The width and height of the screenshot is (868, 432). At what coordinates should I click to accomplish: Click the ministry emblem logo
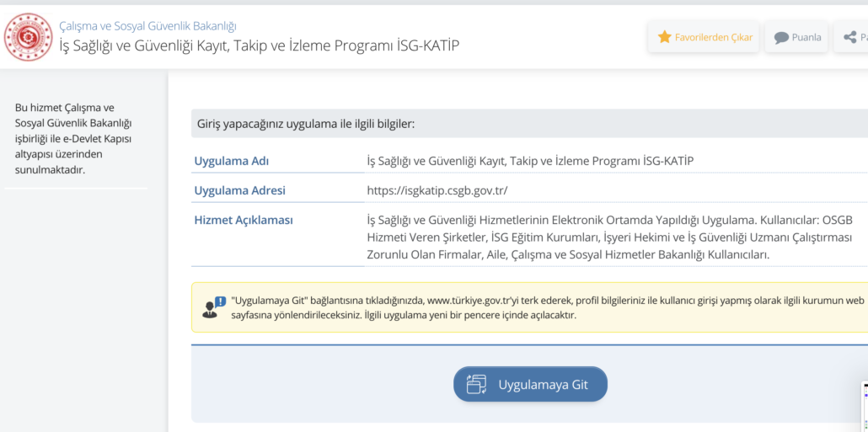tap(28, 37)
